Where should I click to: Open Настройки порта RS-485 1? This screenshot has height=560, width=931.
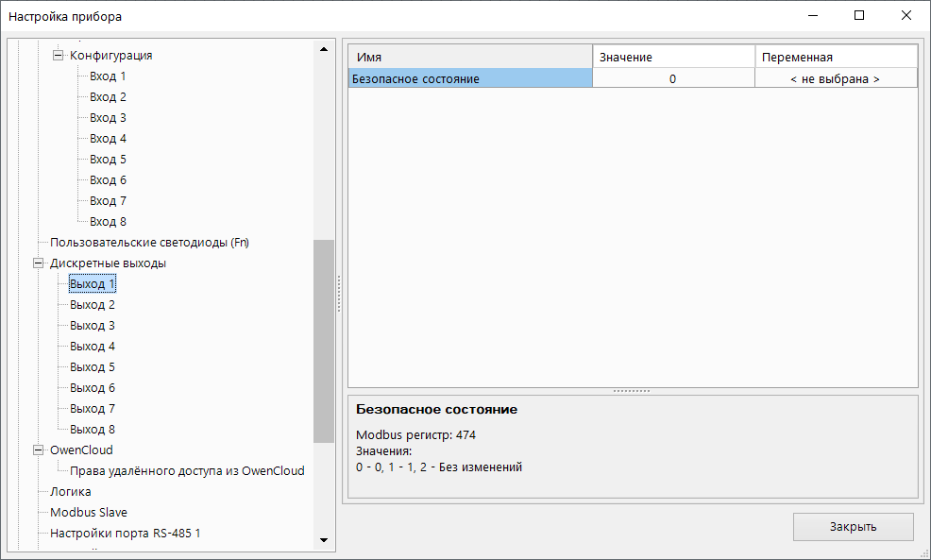click(x=125, y=534)
